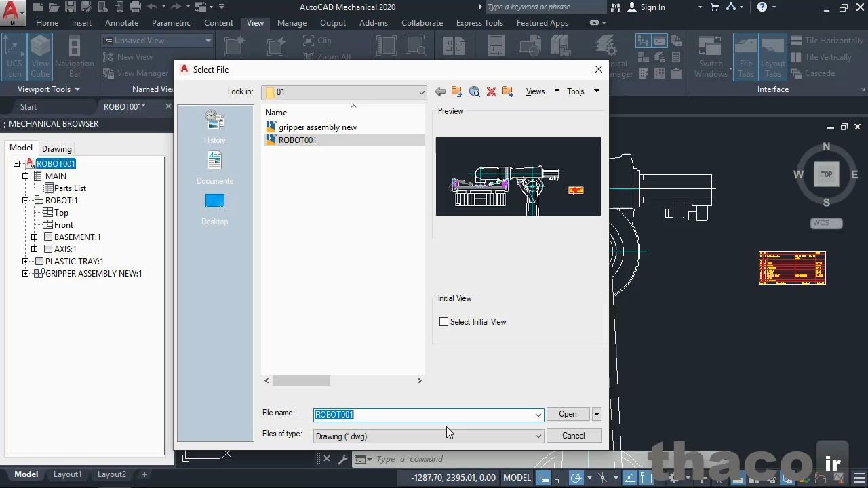Click the Help question mark icon
Image resolution: width=868 pixels, height=488 pixels.
762,7
